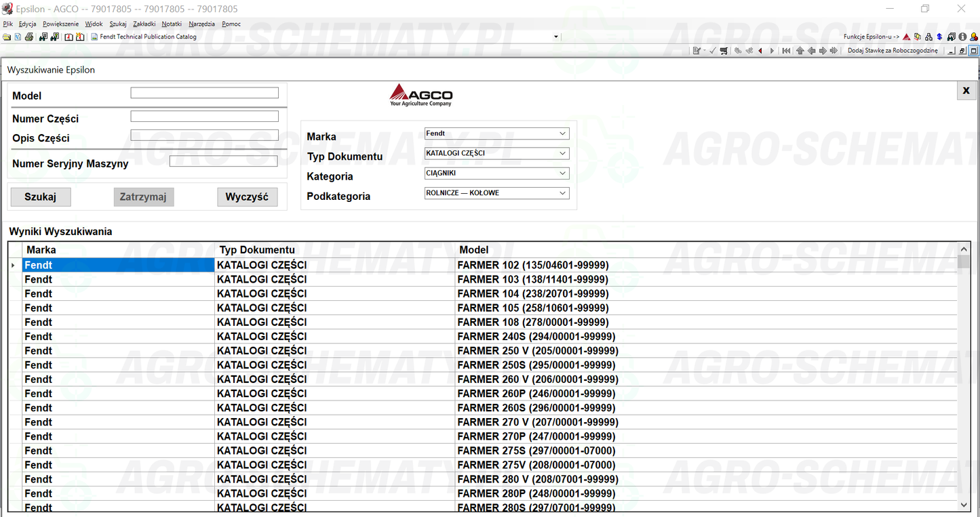
Task: Click Dodaj Stawkę za Roboczogodzinę
Action: 893,51
